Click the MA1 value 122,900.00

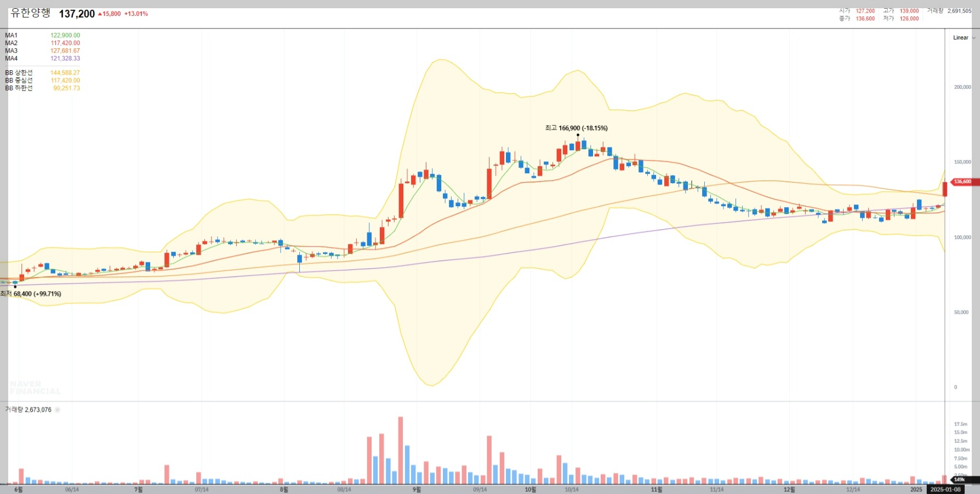(65, 35)
